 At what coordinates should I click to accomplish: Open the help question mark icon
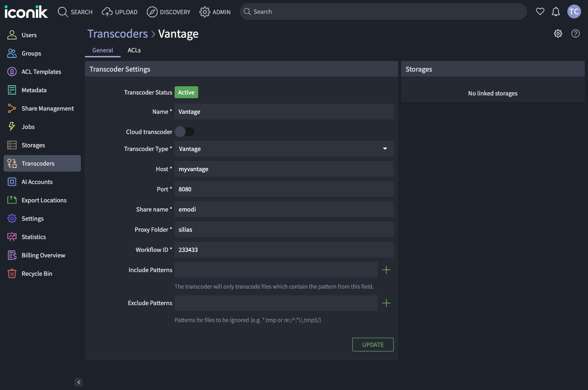[575, 33]
